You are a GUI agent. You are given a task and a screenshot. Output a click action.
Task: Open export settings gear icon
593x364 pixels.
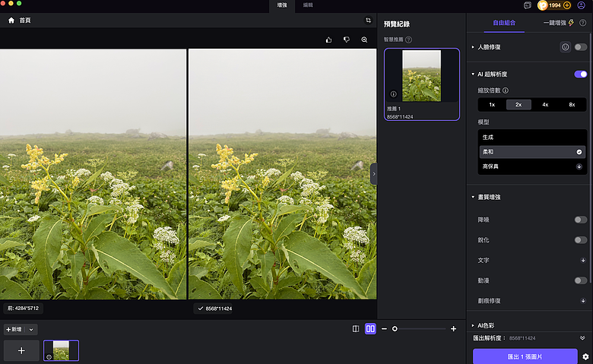click(x=585, y=357)
